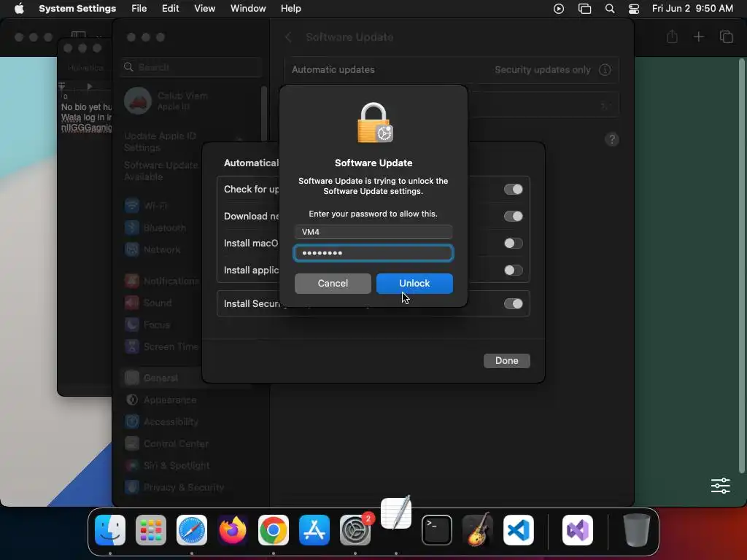This screenshot has width=747, height=560.
Task: Cancel the Software Update password dialog
Action: (333, 284)
